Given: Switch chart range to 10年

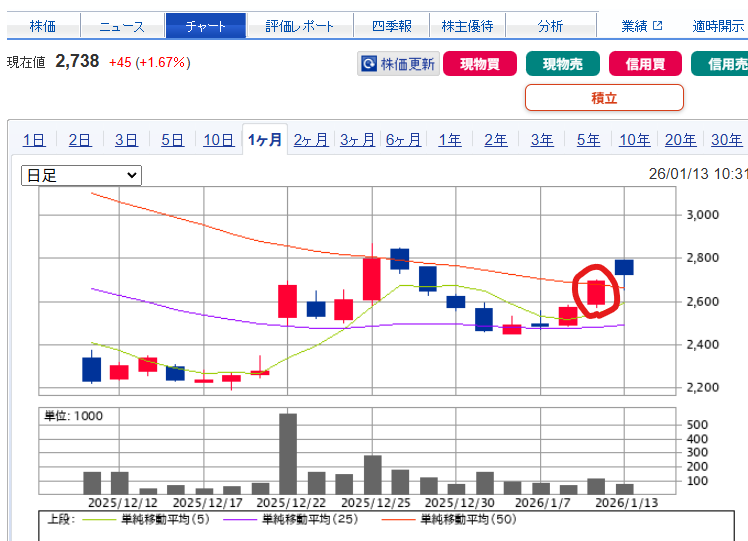Looking at the screenshot, I should click(634, 140).
